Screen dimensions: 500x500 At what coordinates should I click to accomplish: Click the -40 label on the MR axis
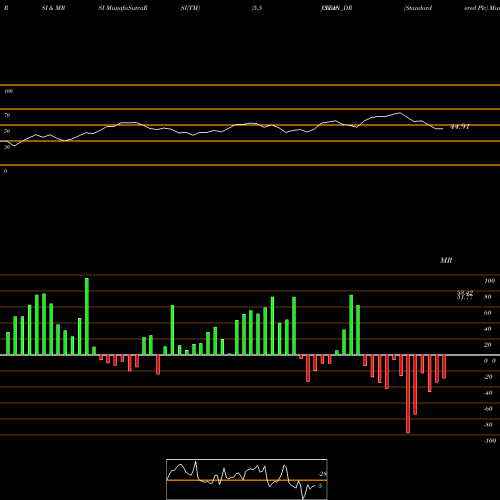[x=488, y=393]
